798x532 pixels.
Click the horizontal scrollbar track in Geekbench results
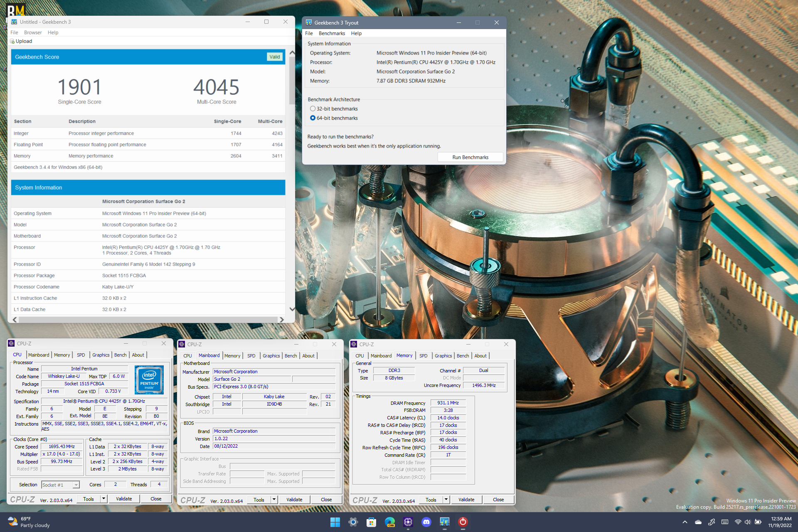pyautogui.click(x=148, y=320)
